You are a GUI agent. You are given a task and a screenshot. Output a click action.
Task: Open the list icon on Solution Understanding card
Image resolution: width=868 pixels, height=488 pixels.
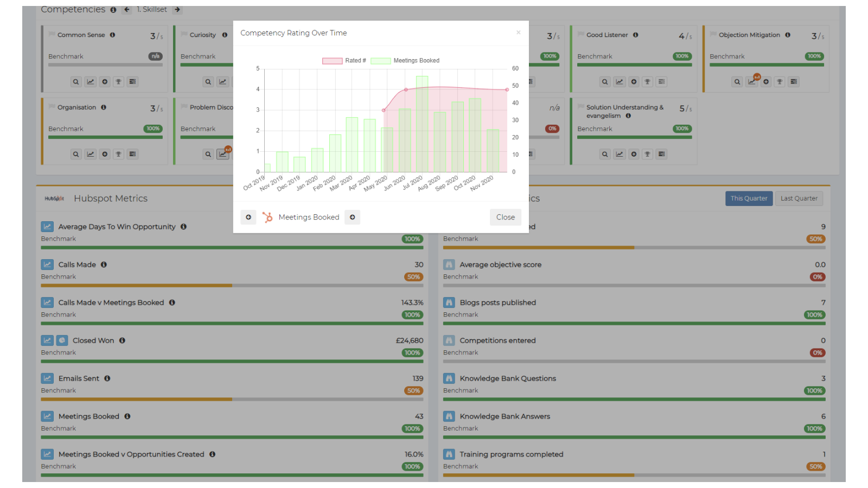coord(661,154)
